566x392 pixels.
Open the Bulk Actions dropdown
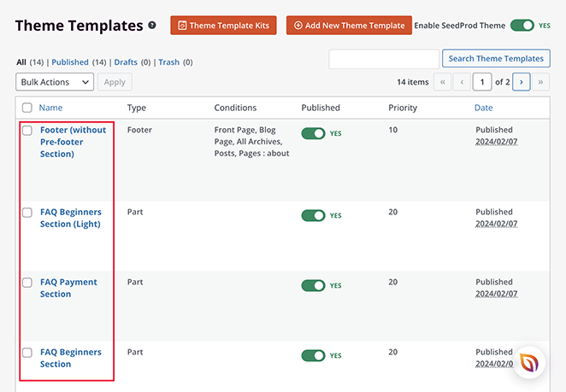(55, 82)
